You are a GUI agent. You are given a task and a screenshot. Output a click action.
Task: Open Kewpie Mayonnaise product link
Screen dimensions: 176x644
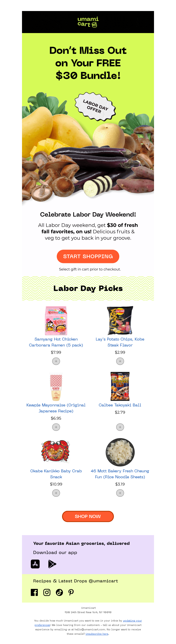[x=56, y=408]
